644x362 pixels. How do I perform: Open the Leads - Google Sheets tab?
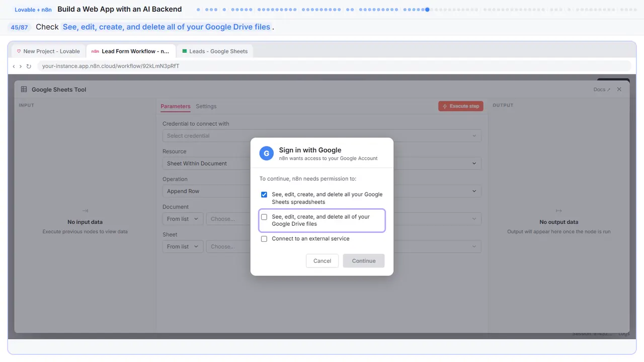(215, 51)
